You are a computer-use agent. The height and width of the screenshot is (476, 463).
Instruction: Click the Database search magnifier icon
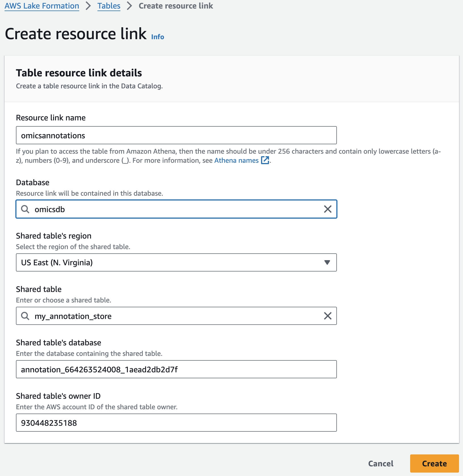pos(25,209)
